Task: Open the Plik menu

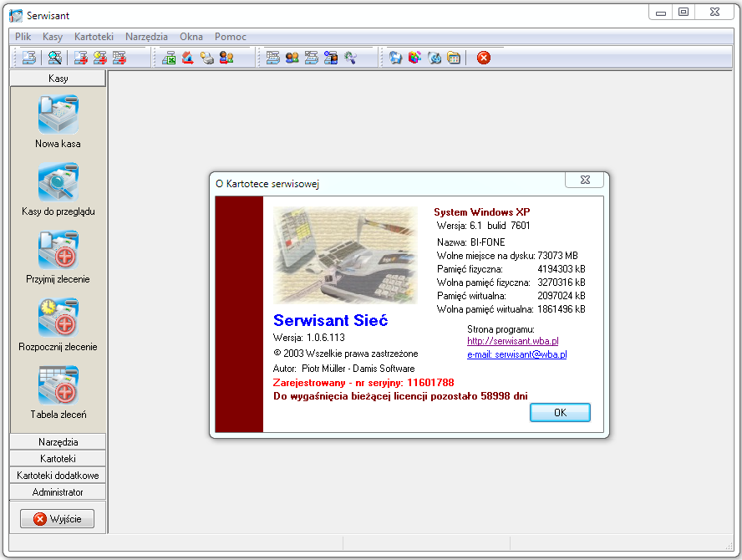Action: (23, 37)
